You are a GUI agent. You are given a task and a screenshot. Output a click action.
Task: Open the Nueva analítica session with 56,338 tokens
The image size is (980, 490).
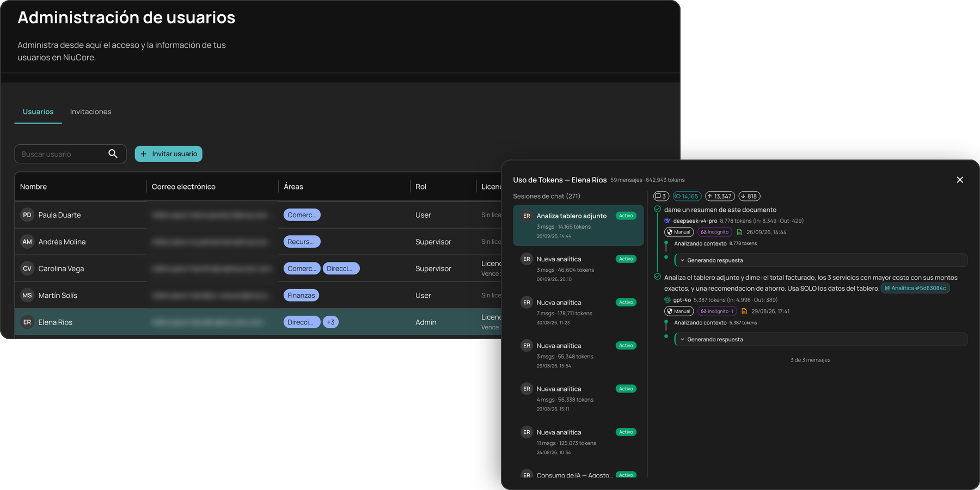coord(578,399)
